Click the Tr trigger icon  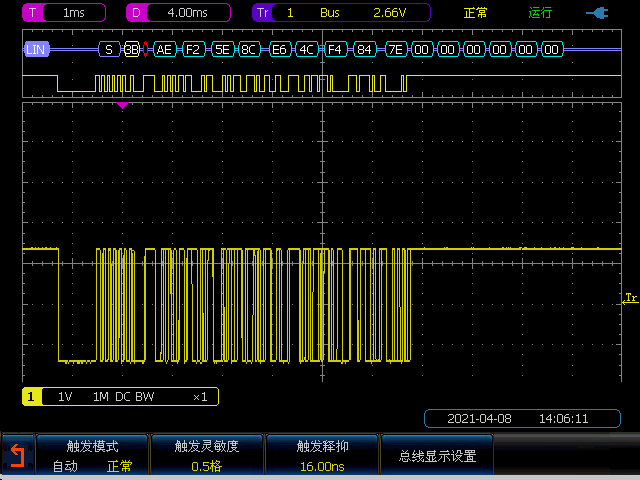coord(263,13)
